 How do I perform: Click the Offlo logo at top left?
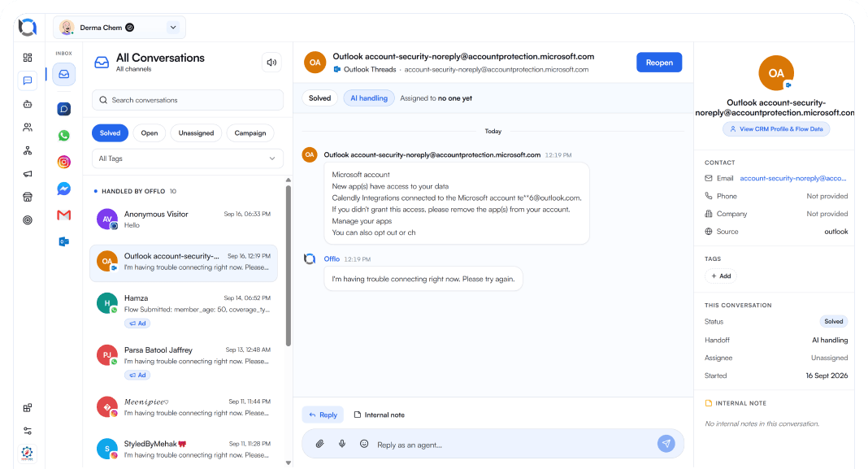click(x=28, y=27)
